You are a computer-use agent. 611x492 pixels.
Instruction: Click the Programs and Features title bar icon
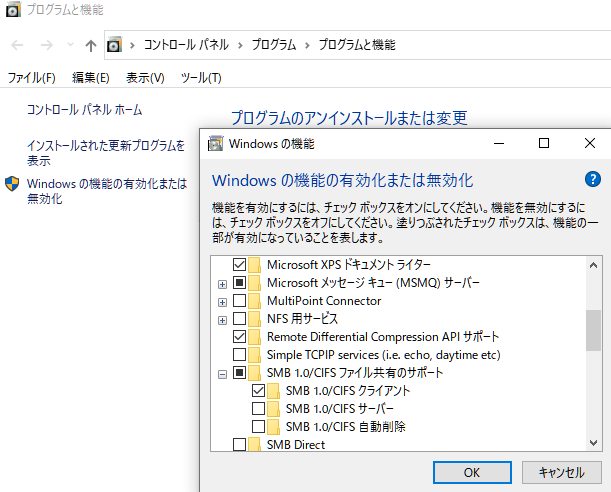pos(13,9)
